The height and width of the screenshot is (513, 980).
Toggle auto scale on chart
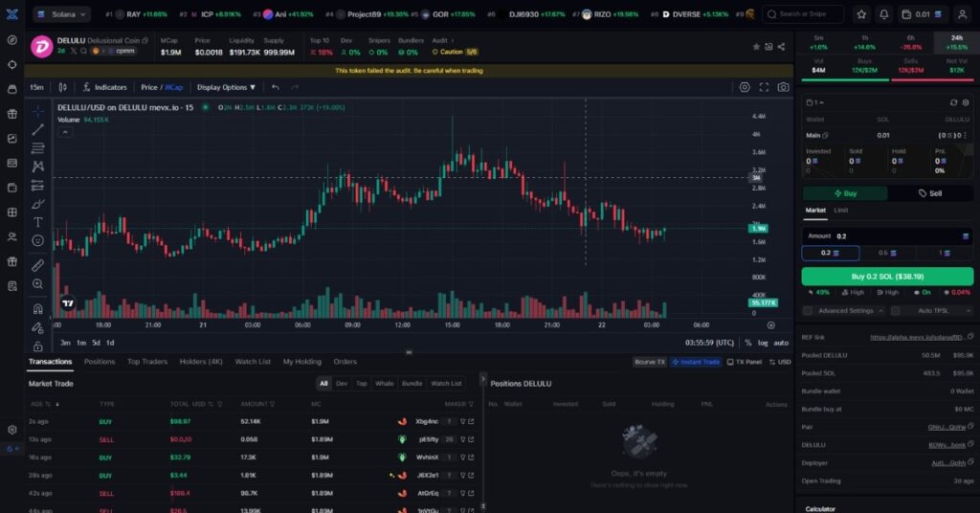pyautogui.click(x=781, y=343)
